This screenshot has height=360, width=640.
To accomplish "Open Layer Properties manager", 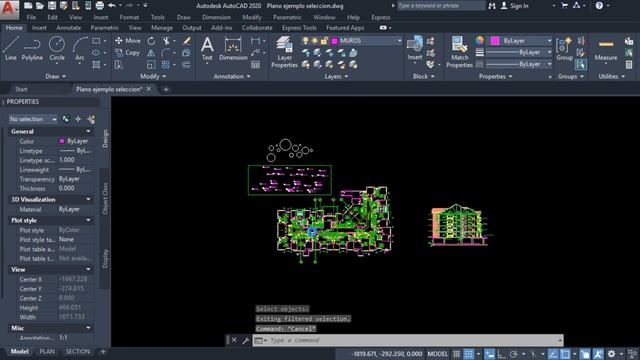I will click(284, 52).
